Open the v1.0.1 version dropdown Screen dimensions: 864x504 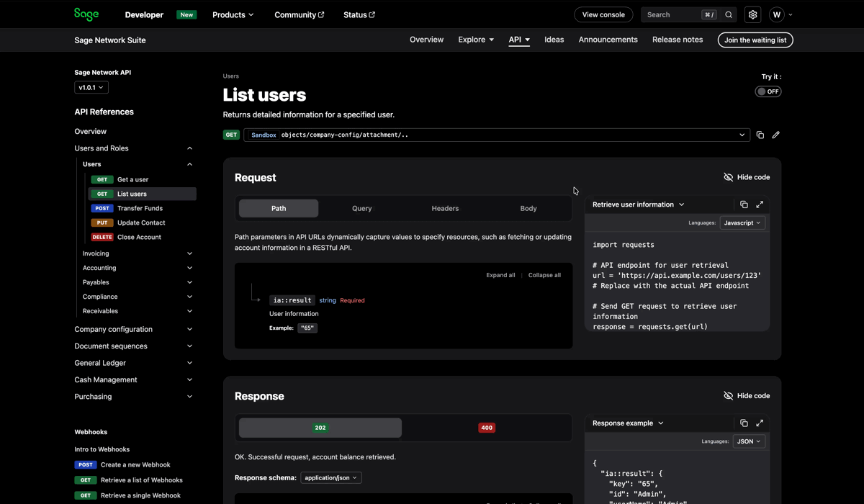pos(91,87)
